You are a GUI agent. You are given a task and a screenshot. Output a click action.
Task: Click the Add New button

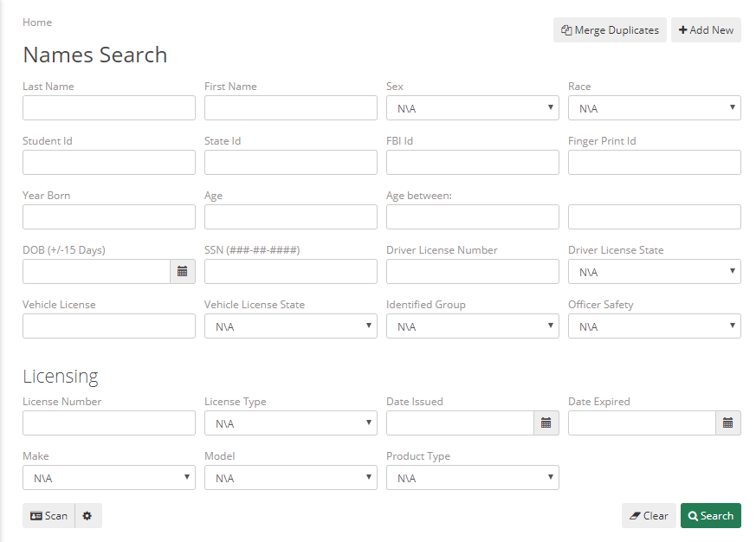pyautogui.click(x=706, y=30)
